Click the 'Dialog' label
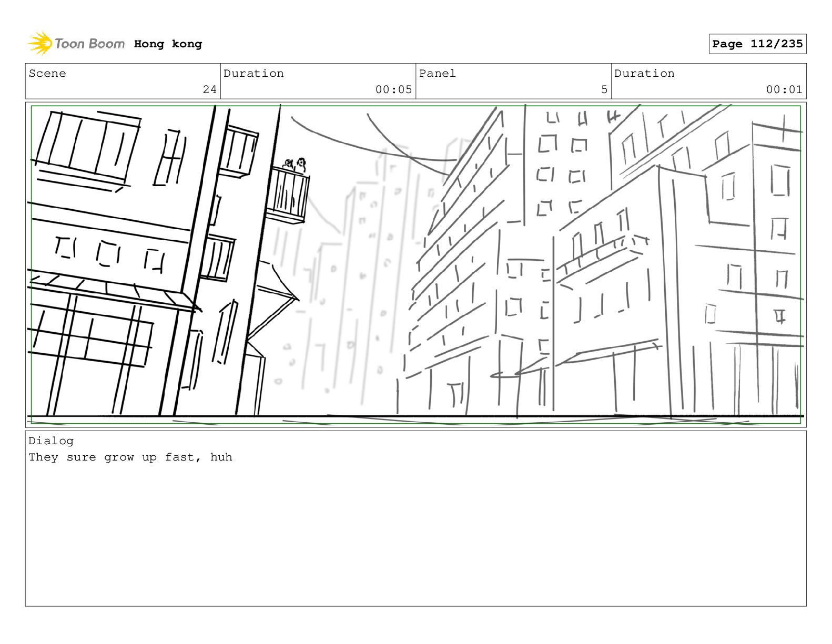This screenshot has height=644, width=832. click(51, 441)
